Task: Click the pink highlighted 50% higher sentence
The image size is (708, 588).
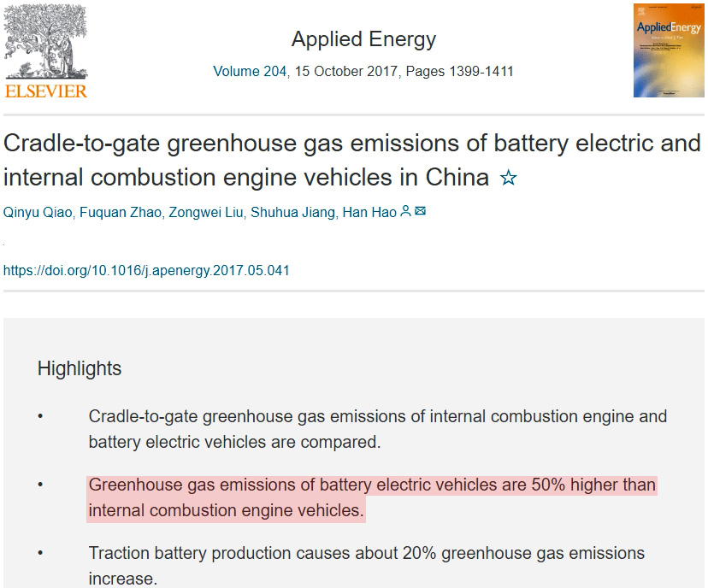Action: coord(372,497)
